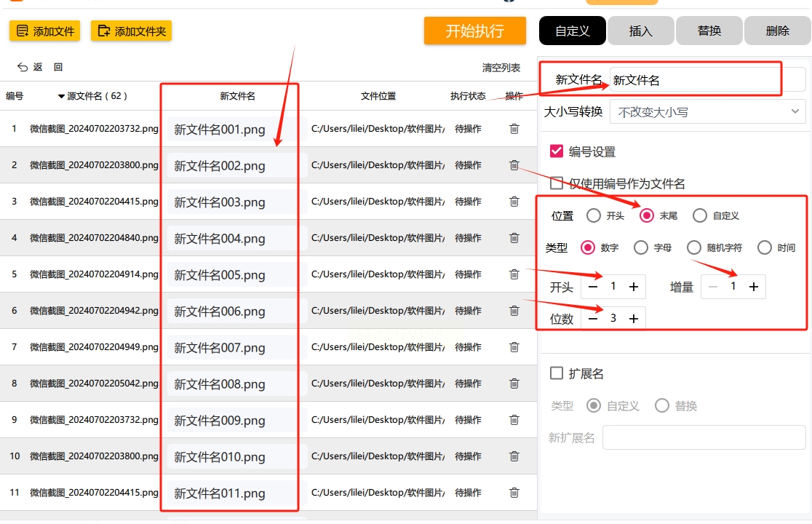
Task: Increase 增量 increment with plus
Action: (754, 287)
